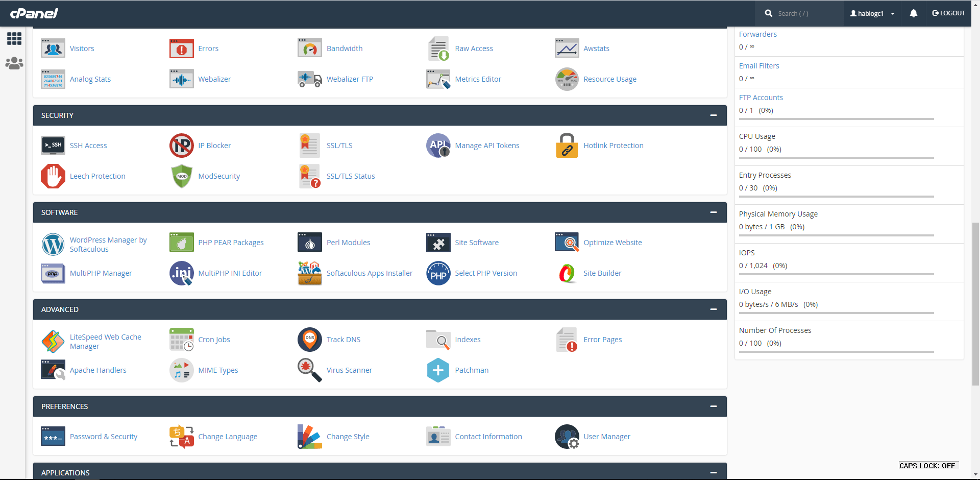Click the LOGOUT button
The height and width of the screenshot is (480, 980).
948,13
